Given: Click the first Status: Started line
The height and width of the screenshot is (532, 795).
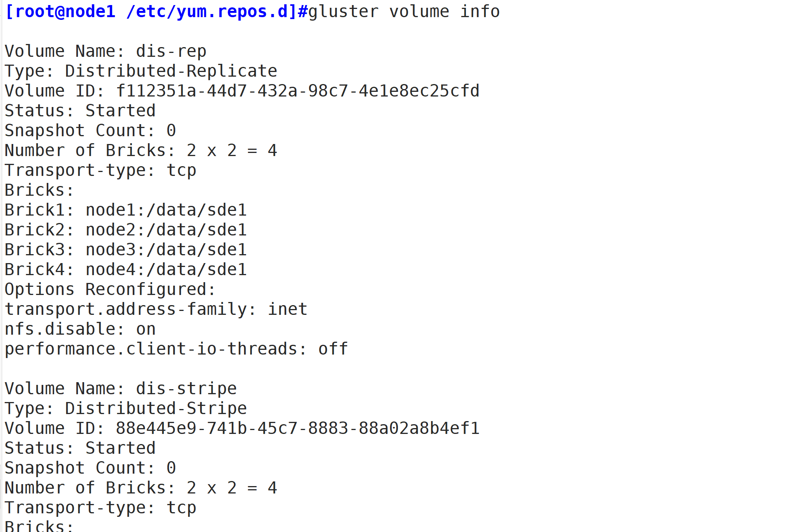Looking at the screenshot, I should point(80,111).
